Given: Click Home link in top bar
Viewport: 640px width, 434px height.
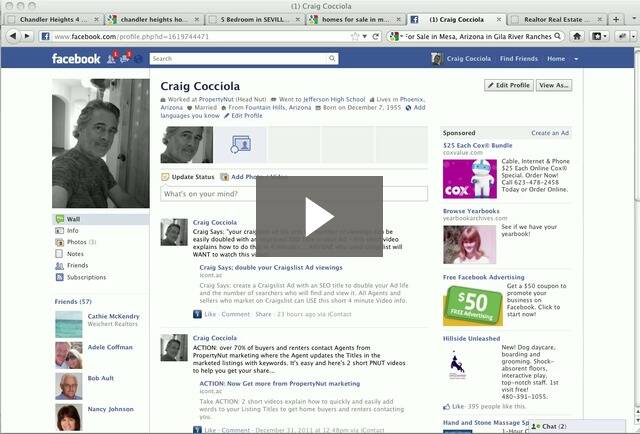Looking at the screenshot, I should (556, 59).
